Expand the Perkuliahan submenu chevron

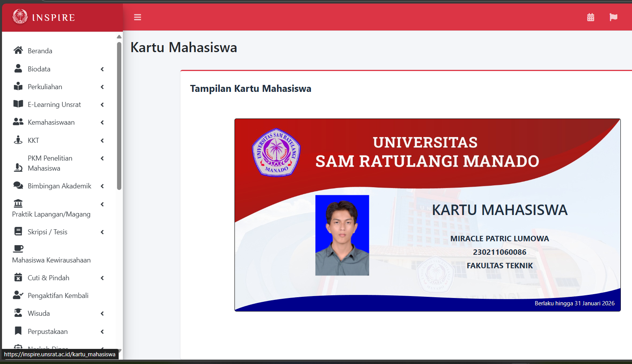tap(102, 87)
